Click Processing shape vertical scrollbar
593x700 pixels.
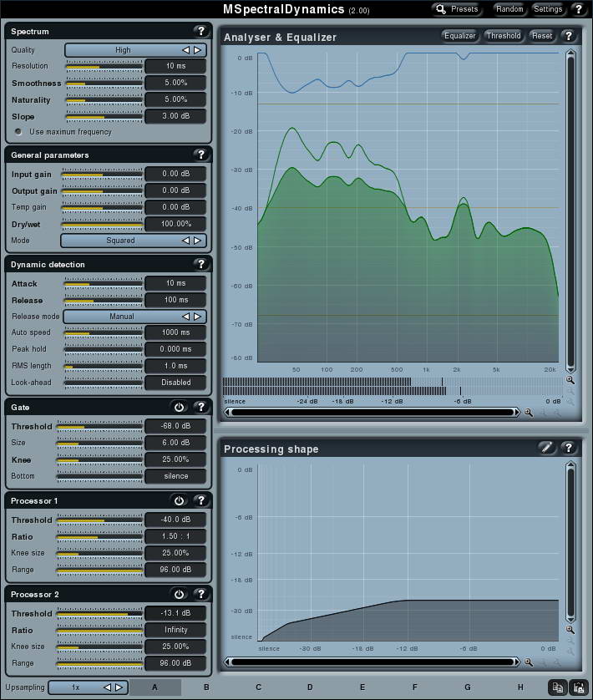(570, 542)
